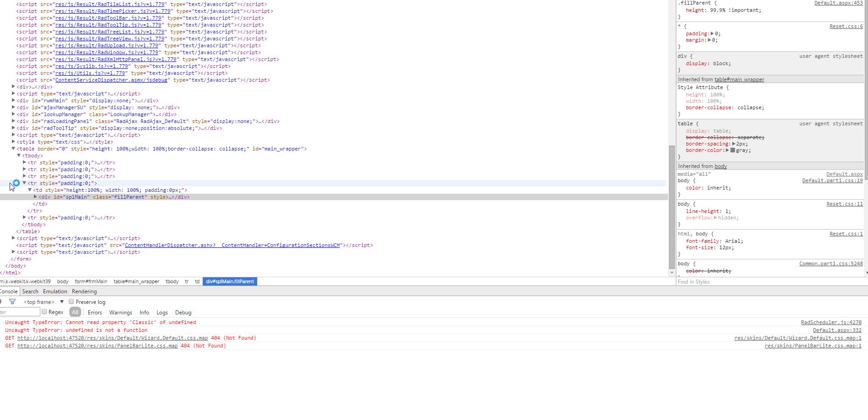Screen dimensions: 868x420
Task: Open the Rendering drawer tab
Action: [84, 291]
